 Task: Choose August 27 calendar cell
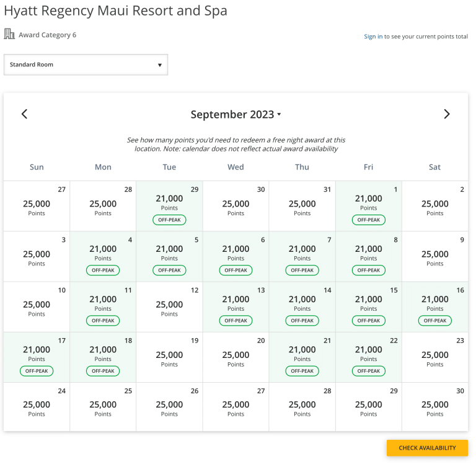tap(37, 206)
